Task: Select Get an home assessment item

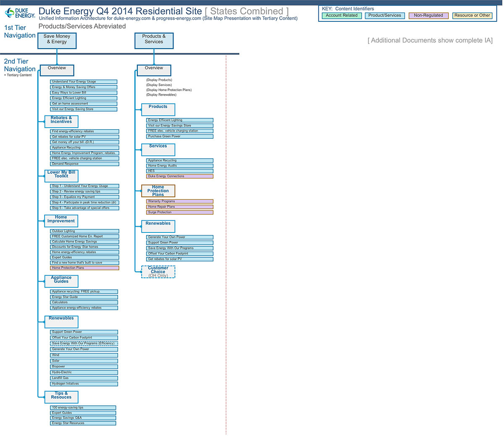Action: [84, 104]
